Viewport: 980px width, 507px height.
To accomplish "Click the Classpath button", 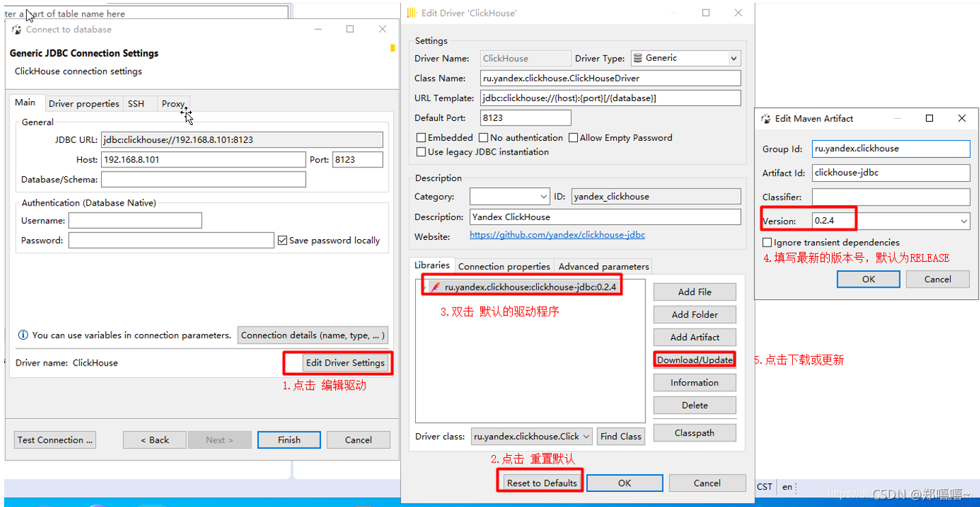I will 695,433.
